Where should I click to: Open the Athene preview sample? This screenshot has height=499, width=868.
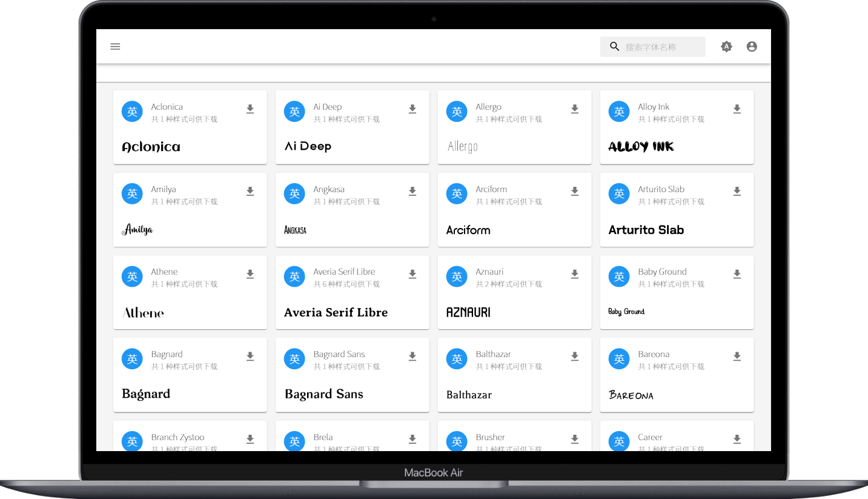pos(143,312)
